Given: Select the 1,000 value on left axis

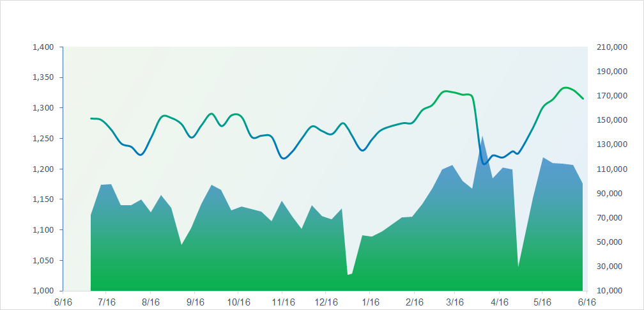Looking at the screenshot, I should (x=43, y=291).
